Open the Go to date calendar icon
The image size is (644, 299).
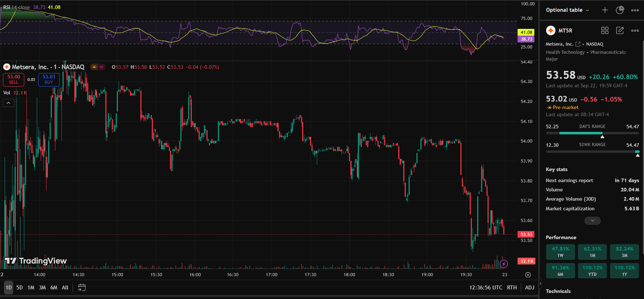(x=82, y=287)
